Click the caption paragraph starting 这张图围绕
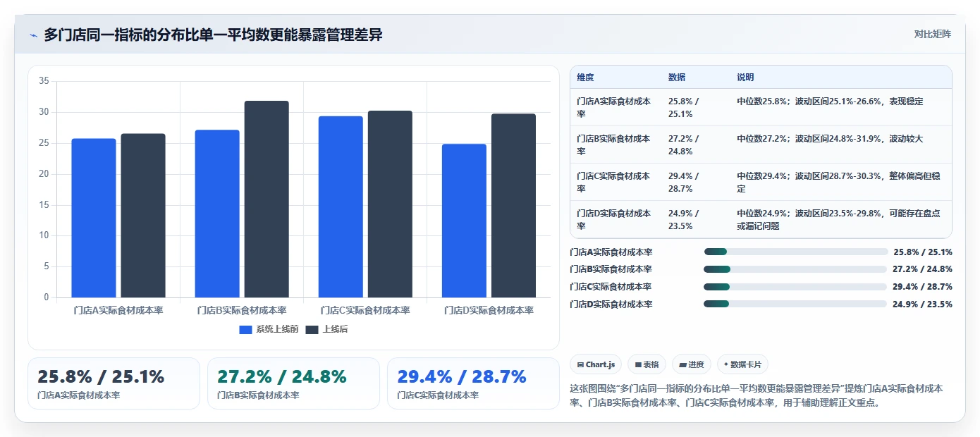Screen dimensions: 980x437 tap(757, 395)
